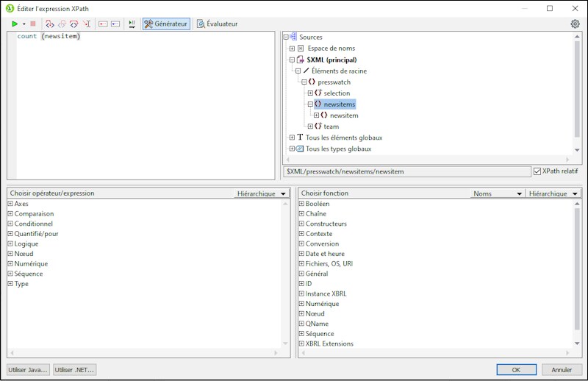
Task: Click the run to cursor icon
Action: click(87, 24)
